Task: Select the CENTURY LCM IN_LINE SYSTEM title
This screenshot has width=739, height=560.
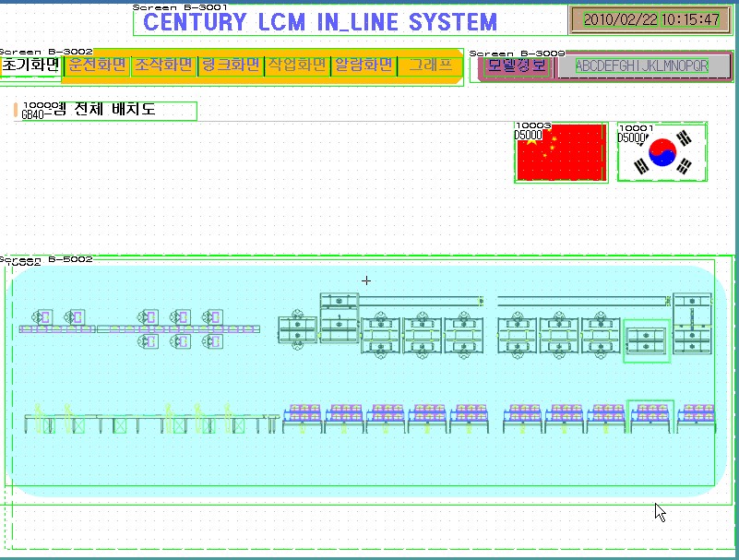Action: tap(321, 22)
